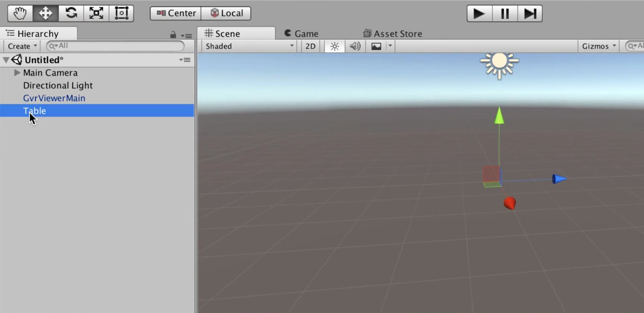Click the Hierarchy lock icon
The image size is (644, 313).
[x=172, y=35]
